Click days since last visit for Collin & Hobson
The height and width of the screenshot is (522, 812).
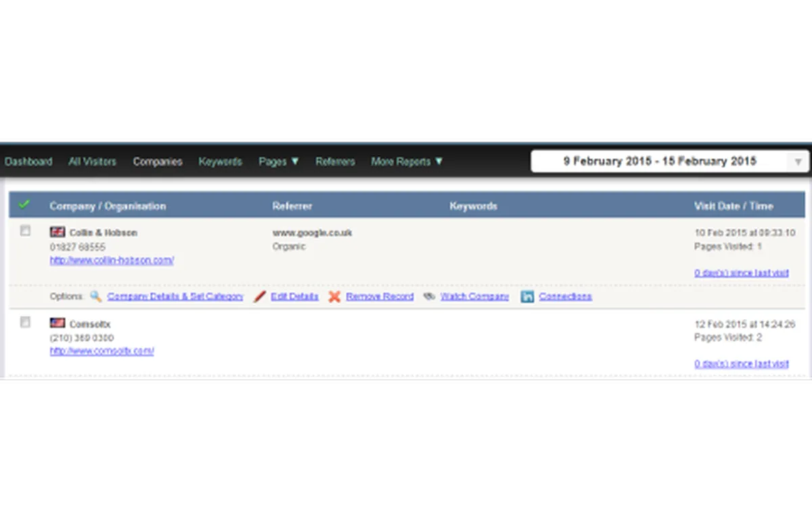(x=742, y=273)
